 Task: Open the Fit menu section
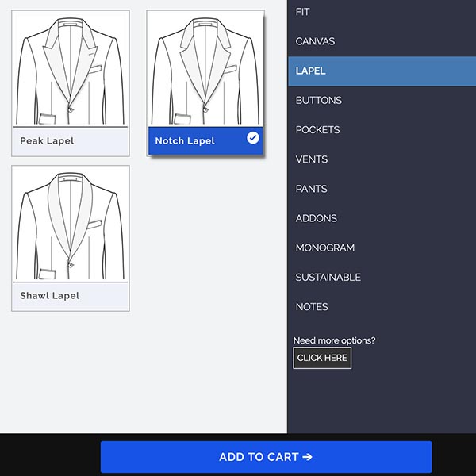[x=303, y=12]
